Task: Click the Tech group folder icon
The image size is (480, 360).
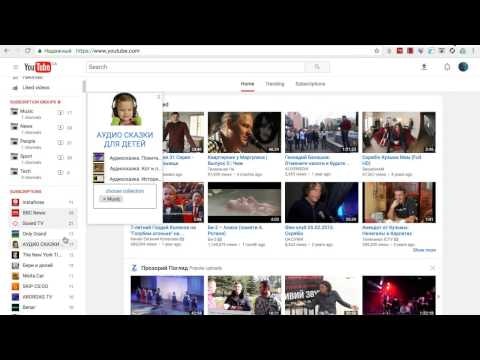Action: point(14,171)
